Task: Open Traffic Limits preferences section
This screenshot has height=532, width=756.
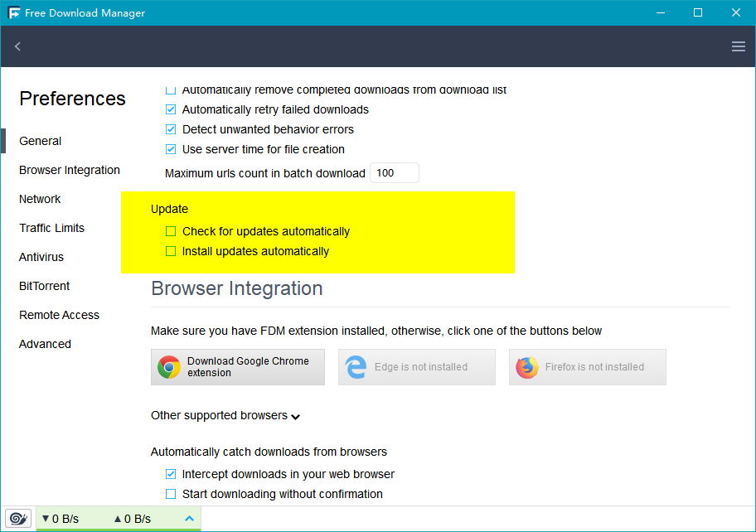Action: [x=51, y=228]
